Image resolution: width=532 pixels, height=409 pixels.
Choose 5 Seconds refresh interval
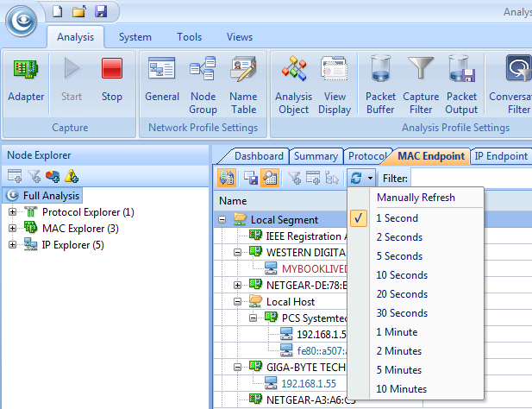[x=416, y=256]
